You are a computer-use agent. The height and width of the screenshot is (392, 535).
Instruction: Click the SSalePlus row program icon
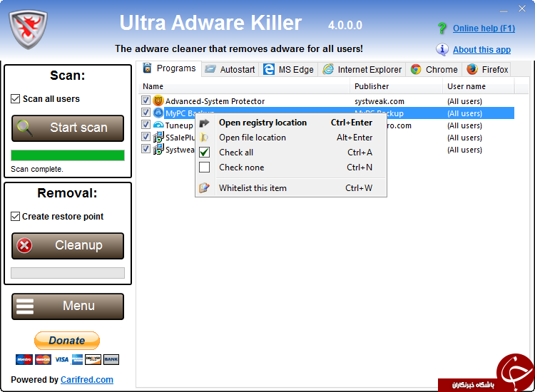click(x=158, y=137)
